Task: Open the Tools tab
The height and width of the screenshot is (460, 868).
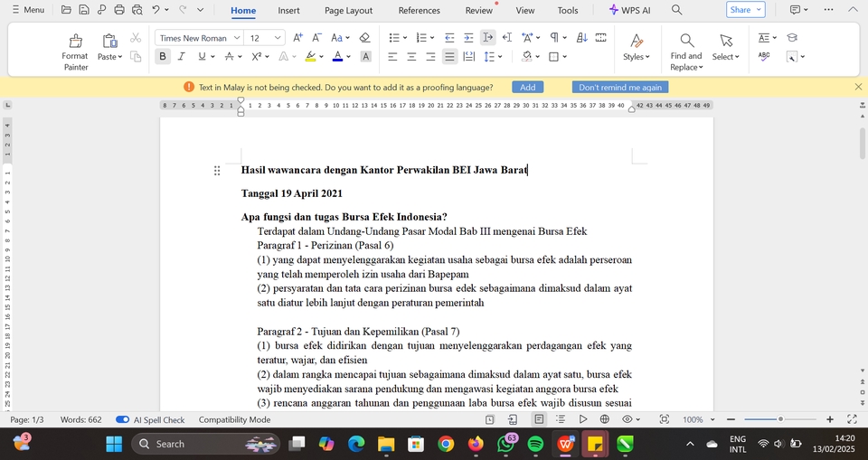Action: (x=568, y=10)
